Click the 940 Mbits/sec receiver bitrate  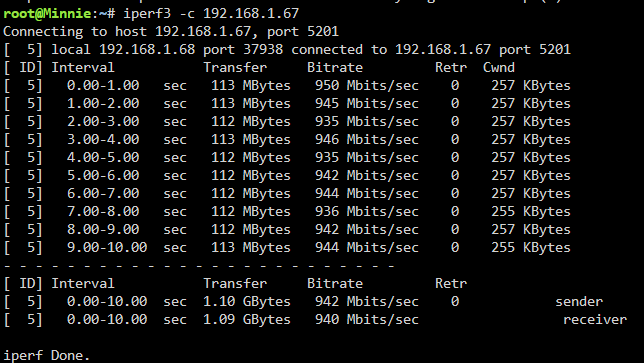(x=367, y=319)
